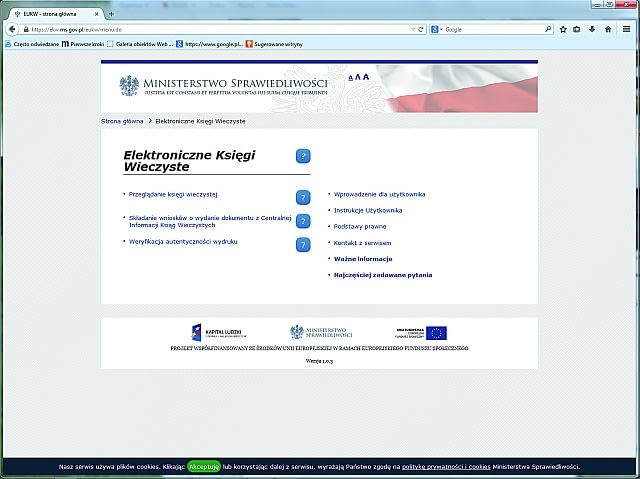640x479 pixels.
Task: Click the browser back arrow button
Action: click(x=12, y=29)
